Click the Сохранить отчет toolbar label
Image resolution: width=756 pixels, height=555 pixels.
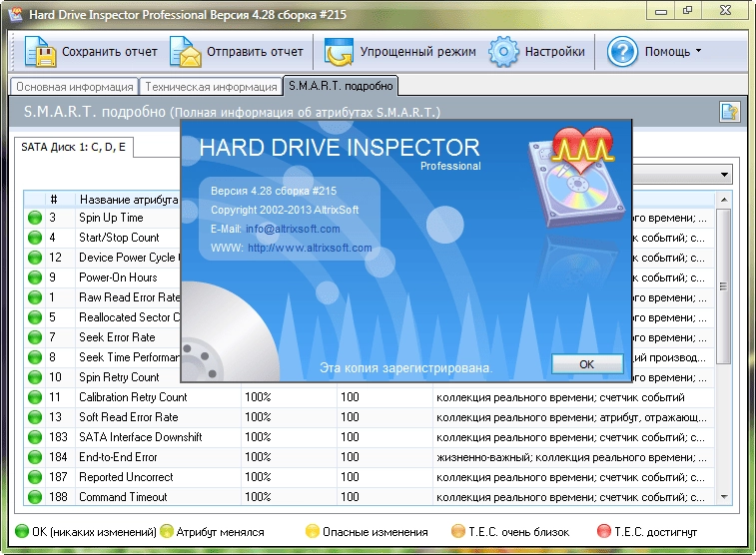coord(110,52)
